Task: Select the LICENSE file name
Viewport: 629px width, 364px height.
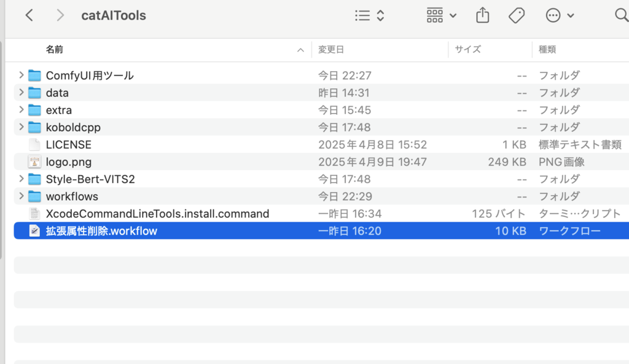Action: (x=69, y=144)
